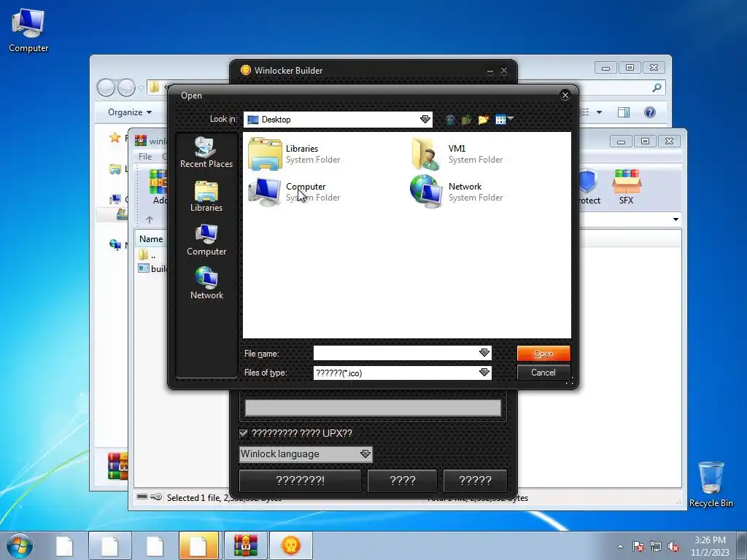Screen dimensions: 747x560
Task: Click the highlighted Explorer taskbar button
Action: (x=198, y=545)
